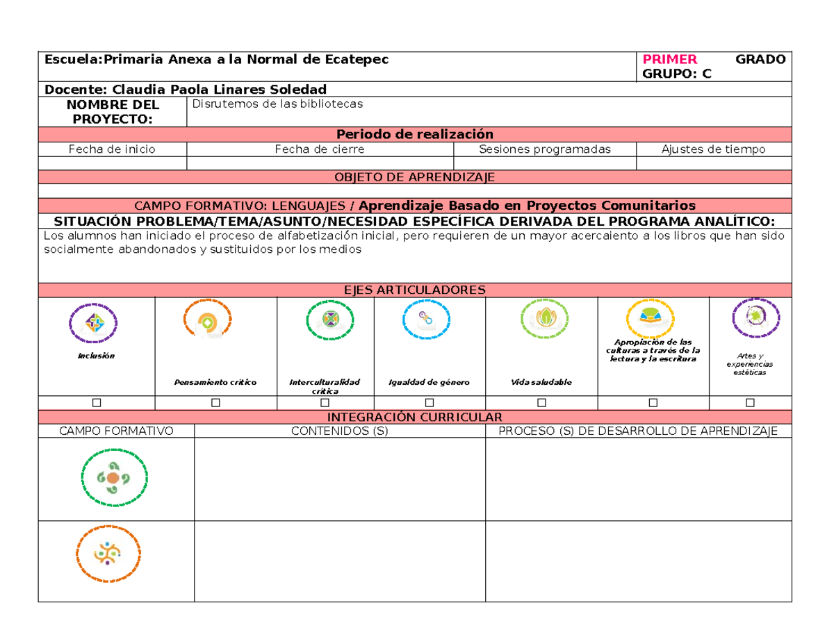Click the empty cell below Fecha de cierre
This screenshot has width=834, height=644.
(320, 163)
